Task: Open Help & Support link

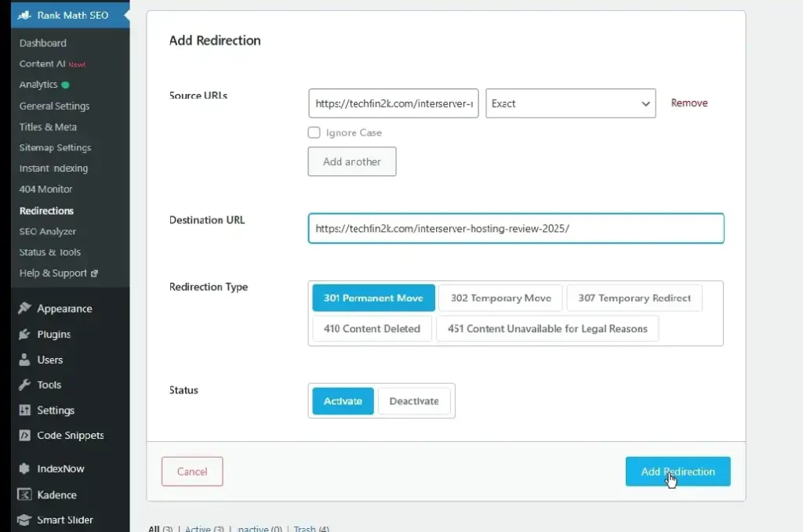Action: (x=53, y=273)
